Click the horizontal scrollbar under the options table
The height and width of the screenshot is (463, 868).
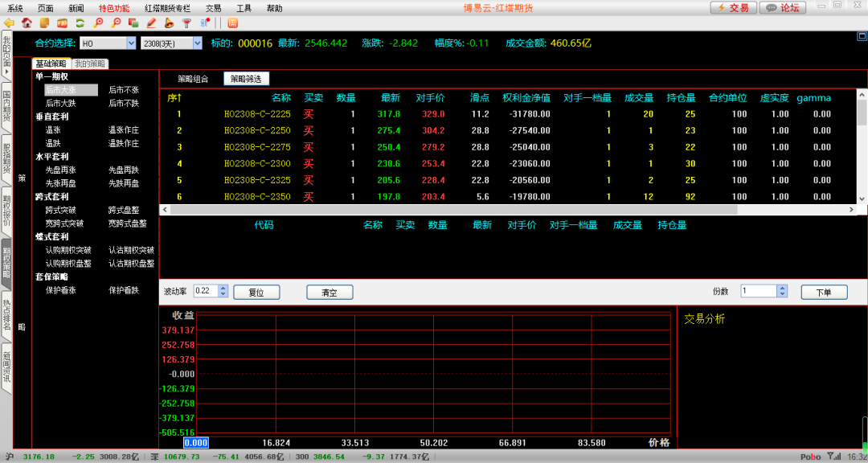point(482,210)
